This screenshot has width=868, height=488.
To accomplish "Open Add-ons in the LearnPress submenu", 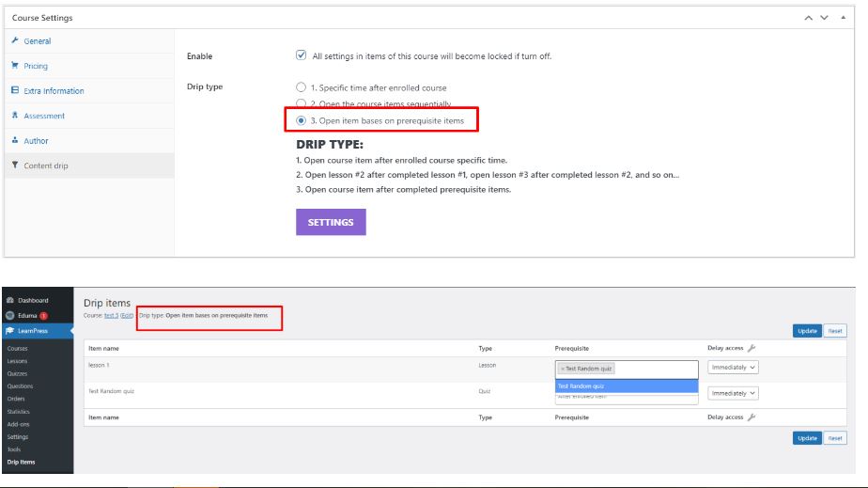I will (x=18, y=424).
